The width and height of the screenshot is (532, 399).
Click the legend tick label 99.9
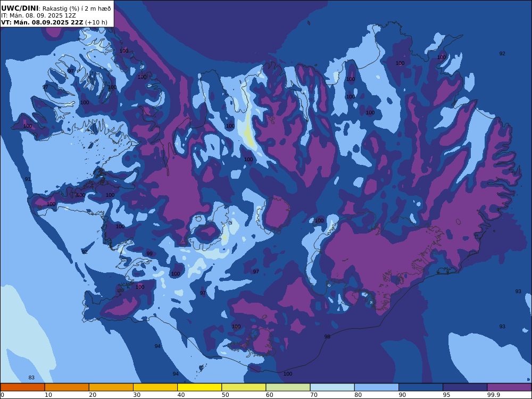coord(493,395)
